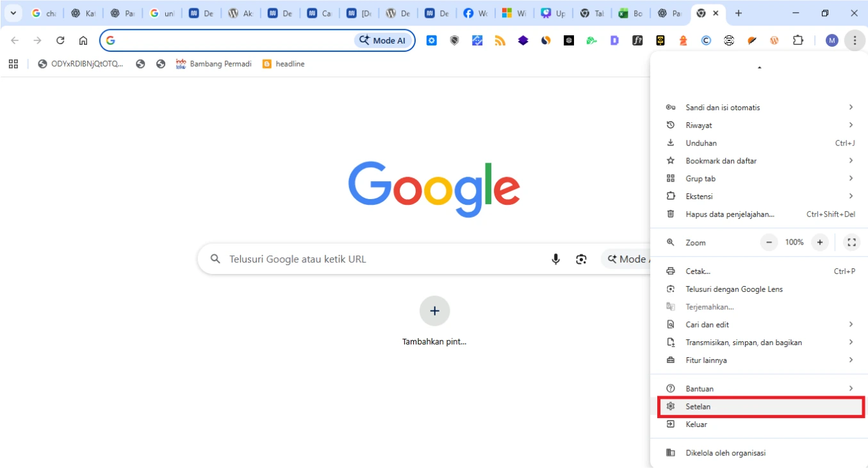Screen dimensions: 868x468
Task: Click the purple D extension icon
Action: click(x=614, y=40)
